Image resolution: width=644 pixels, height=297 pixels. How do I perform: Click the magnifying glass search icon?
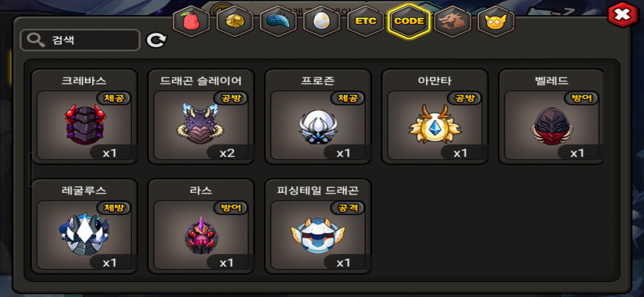[x=36, y=40]
